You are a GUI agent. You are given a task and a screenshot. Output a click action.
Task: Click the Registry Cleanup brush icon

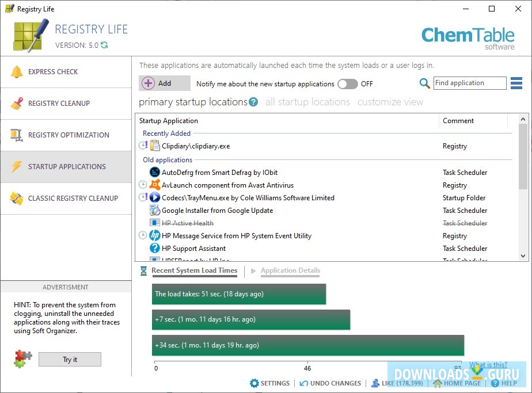[17, 104]
